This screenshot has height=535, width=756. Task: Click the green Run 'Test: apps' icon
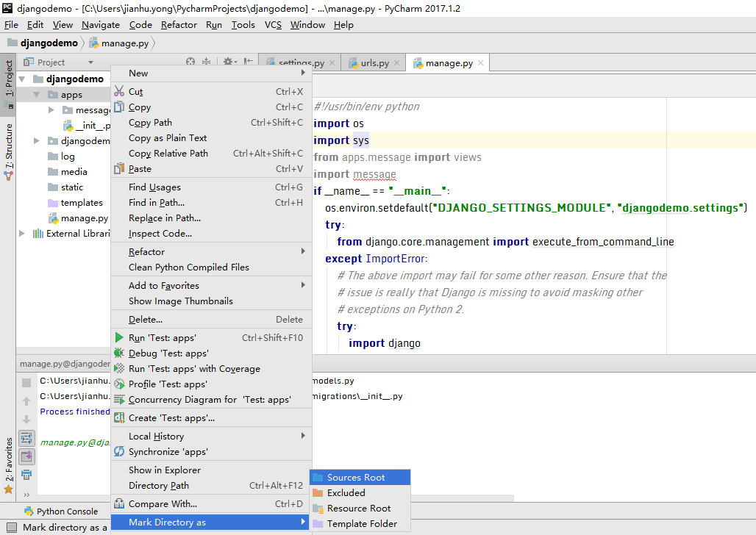[x=119, y=338]
